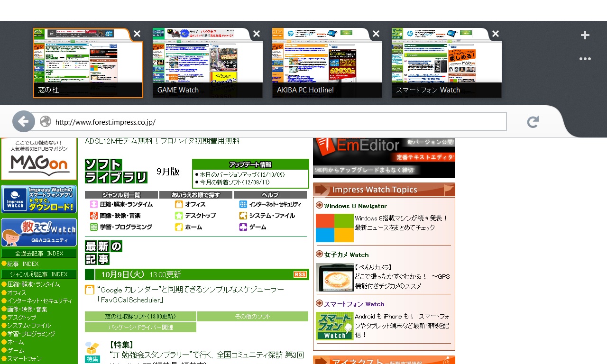
Task: Open the 教えて!Watch Q&A community banner
Action: point(39,232)
